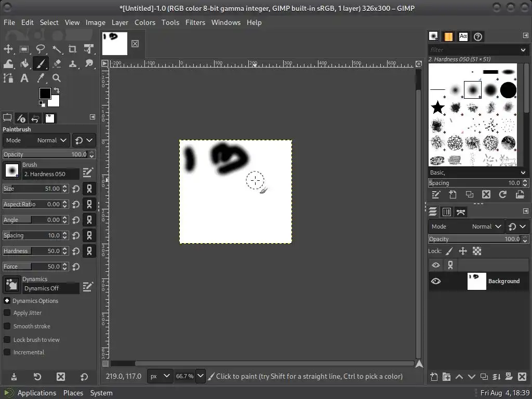Select the Crop tool
The height and width of the screenshot is (399, 532).
click(x=73, y=49)
